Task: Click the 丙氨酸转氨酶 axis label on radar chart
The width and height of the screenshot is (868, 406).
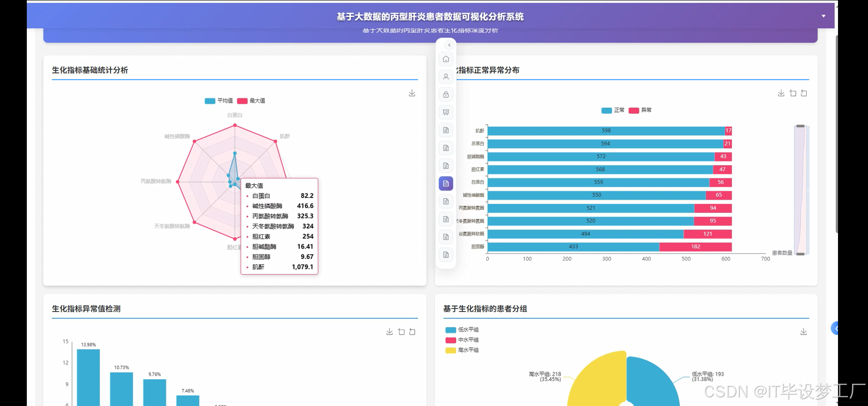Action: tap(156, 181)
